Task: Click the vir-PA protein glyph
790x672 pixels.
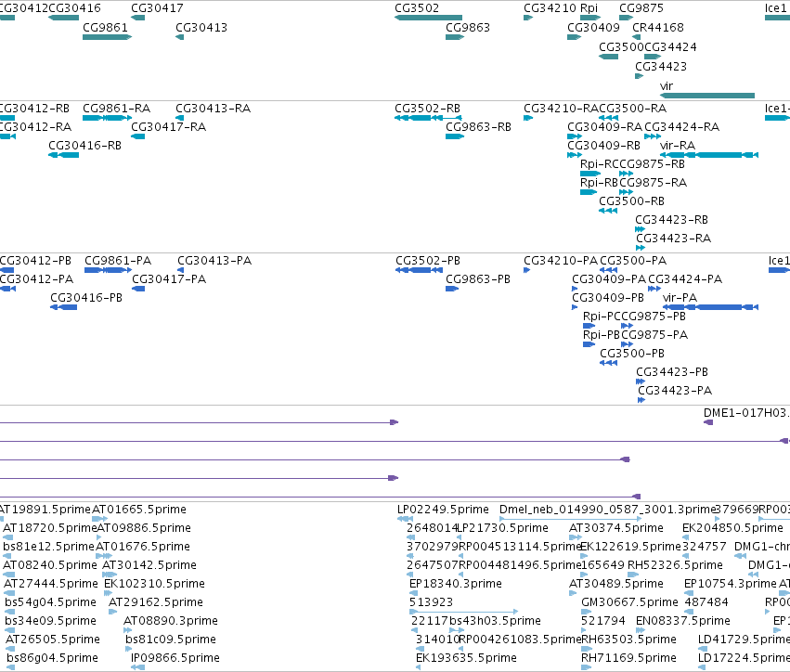Action: click(x=710, y=307)
